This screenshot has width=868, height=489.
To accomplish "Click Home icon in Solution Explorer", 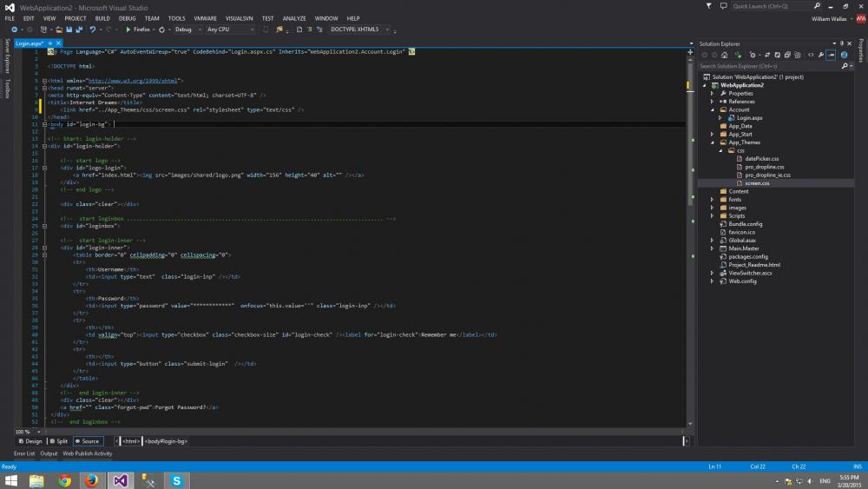I will (x=724, y=55).
